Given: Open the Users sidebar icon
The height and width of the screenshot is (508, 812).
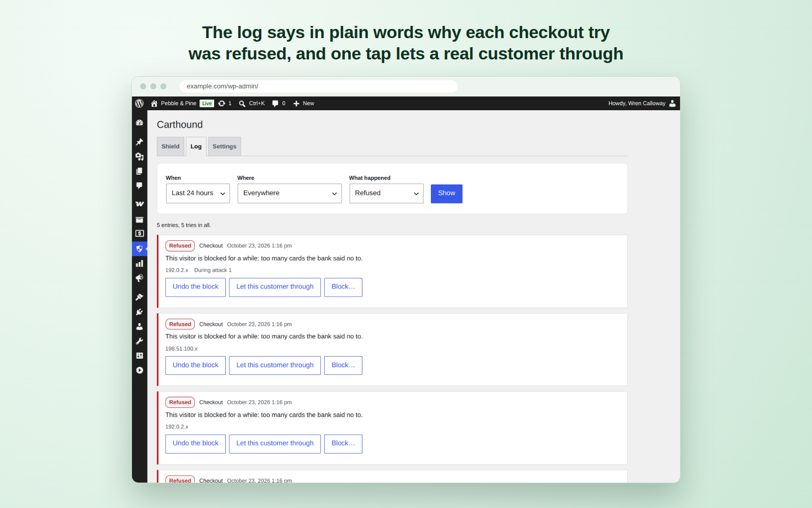Looking at the screenshot, I should pyautogui.click(x=140, y=327).
